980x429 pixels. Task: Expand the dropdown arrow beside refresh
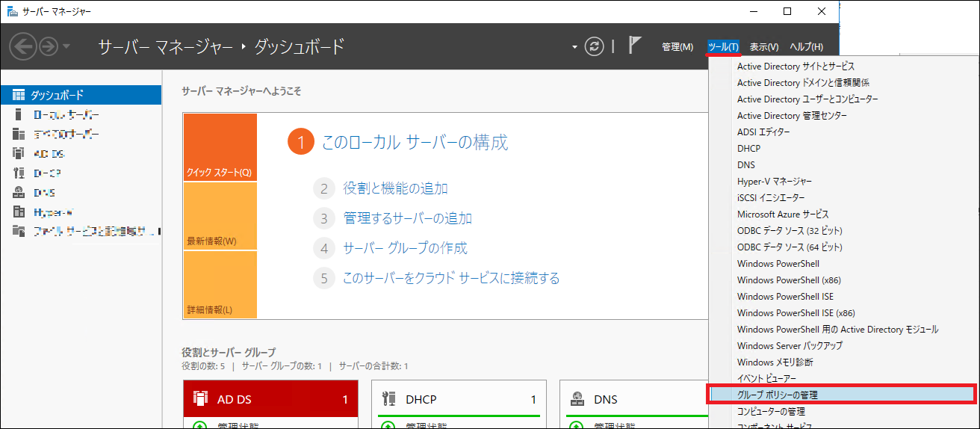tap(574, 47)
